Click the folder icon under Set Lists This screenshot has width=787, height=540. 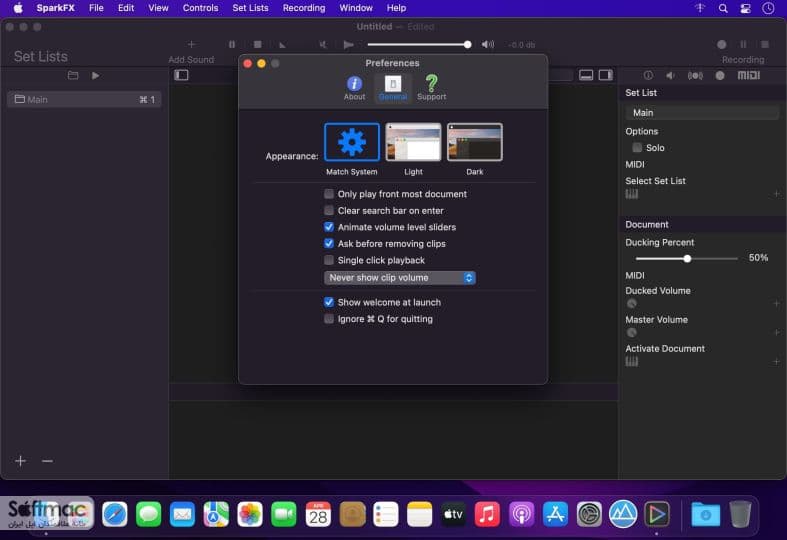[x=73, y=75]
